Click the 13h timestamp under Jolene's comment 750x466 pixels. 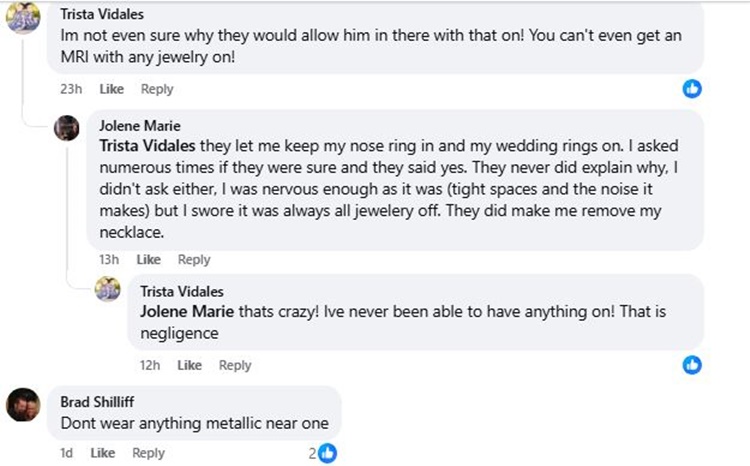point(109,260)
